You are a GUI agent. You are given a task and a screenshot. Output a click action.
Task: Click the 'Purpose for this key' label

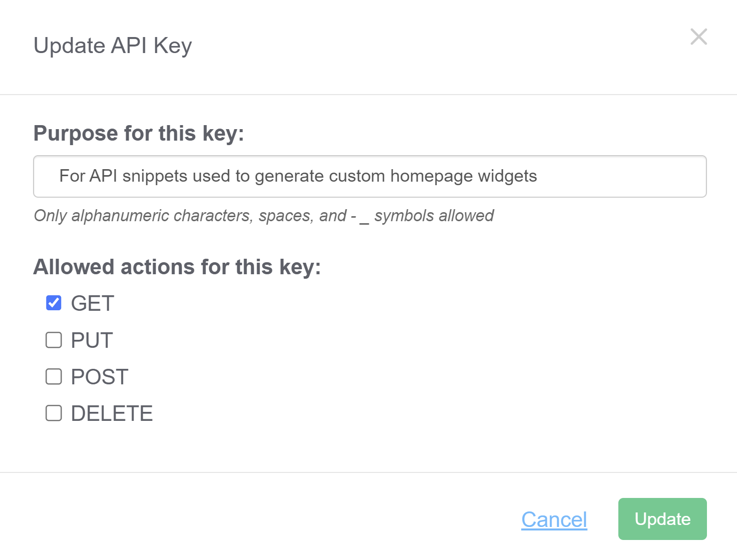[139, 134]
